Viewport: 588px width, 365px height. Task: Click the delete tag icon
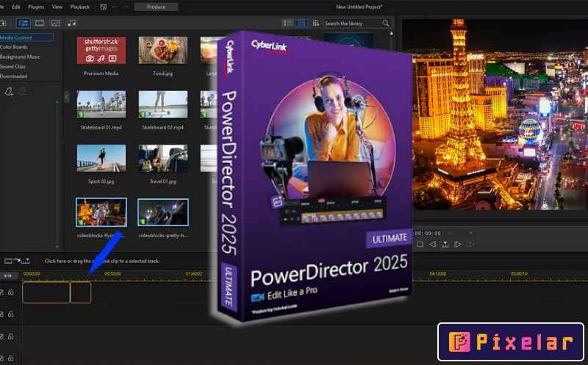click(23, 92)
